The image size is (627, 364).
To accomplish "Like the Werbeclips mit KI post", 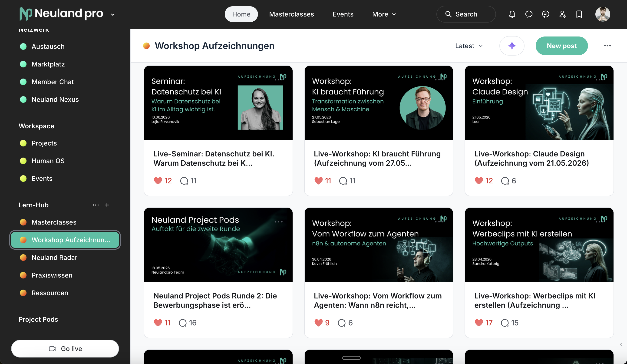I will (x=479, y=323).
